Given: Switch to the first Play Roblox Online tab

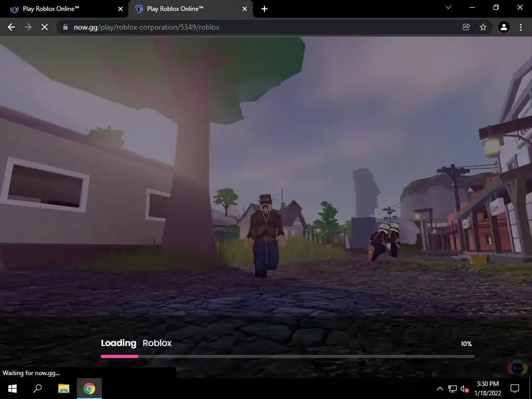Looking at the screenshot, I should tap(64, 9).
